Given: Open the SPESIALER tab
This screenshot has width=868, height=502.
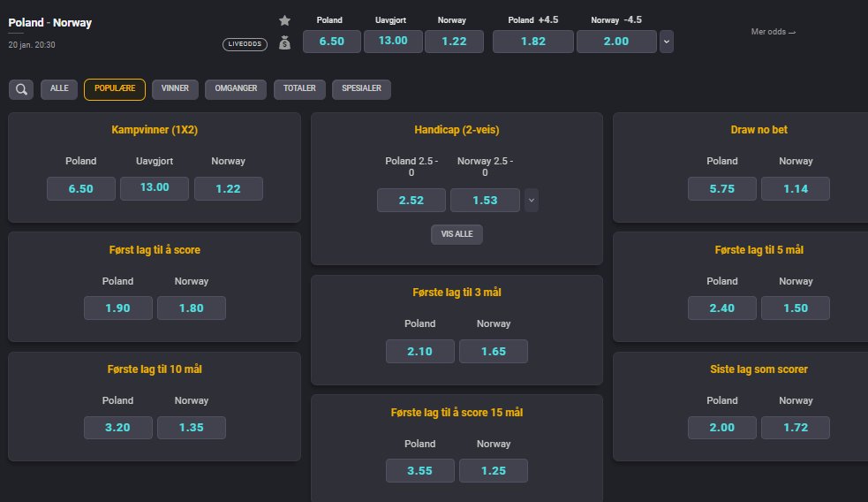Looking at the screenshot, I should click(361, 88).
